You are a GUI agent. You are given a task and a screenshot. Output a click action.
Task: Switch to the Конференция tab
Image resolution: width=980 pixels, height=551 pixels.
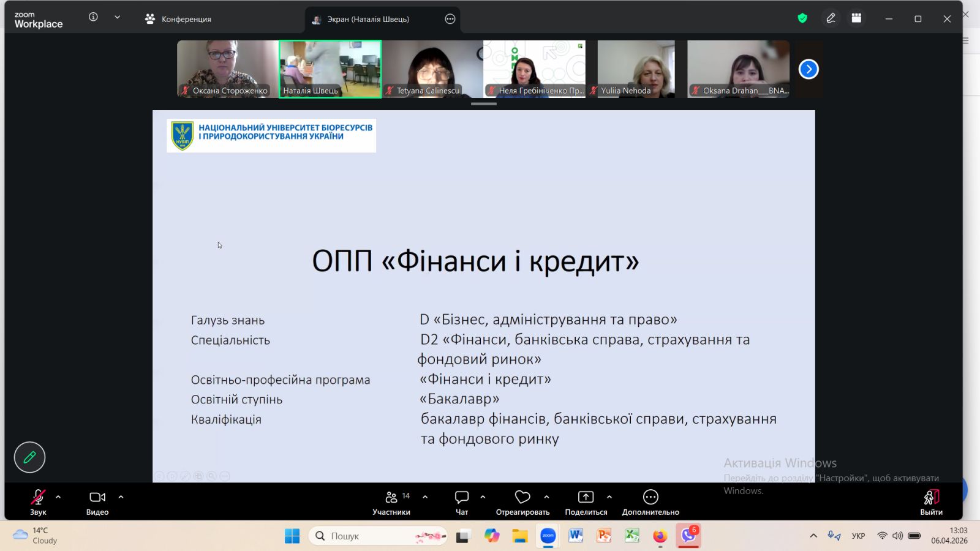(178, 19)
